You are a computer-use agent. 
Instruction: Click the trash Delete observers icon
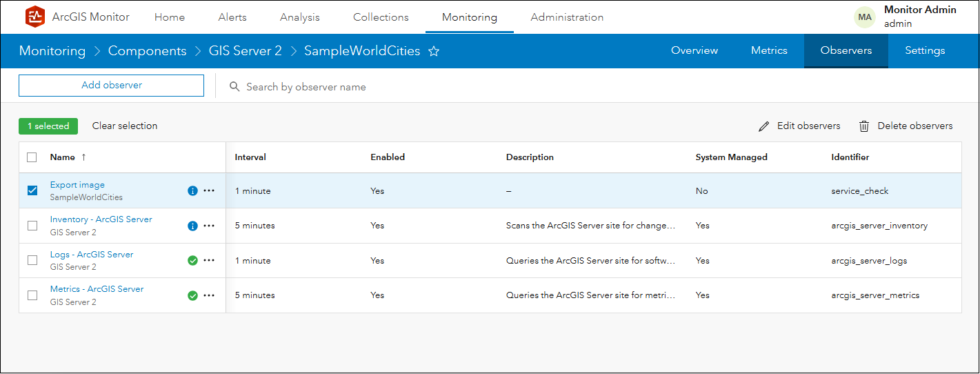(864, 126)
